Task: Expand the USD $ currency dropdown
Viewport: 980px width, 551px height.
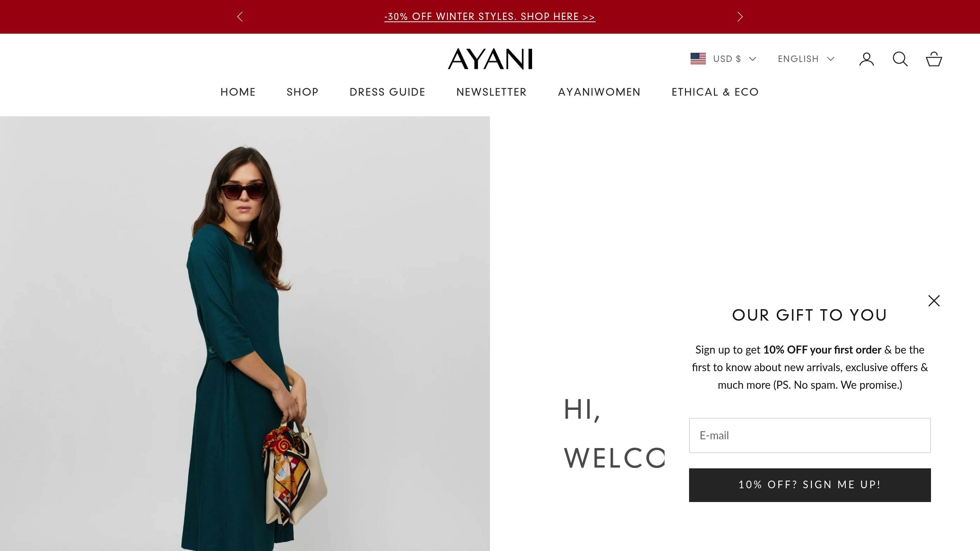Action: coord(735,59)
